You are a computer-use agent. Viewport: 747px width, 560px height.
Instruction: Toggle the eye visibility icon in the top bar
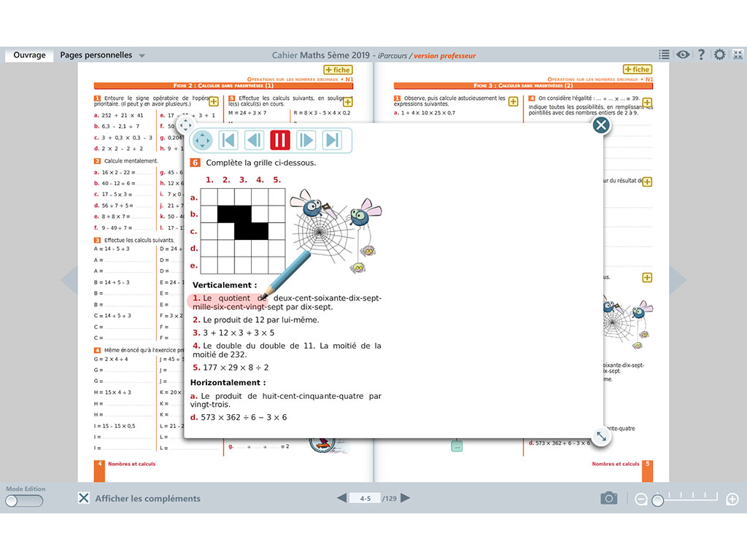coord(683,55)
